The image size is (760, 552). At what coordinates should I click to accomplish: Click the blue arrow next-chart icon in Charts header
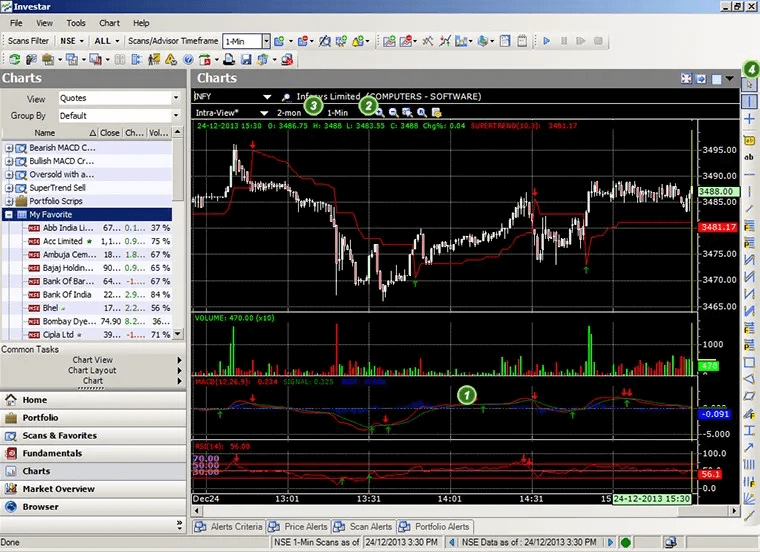click(x=701, y=79)
